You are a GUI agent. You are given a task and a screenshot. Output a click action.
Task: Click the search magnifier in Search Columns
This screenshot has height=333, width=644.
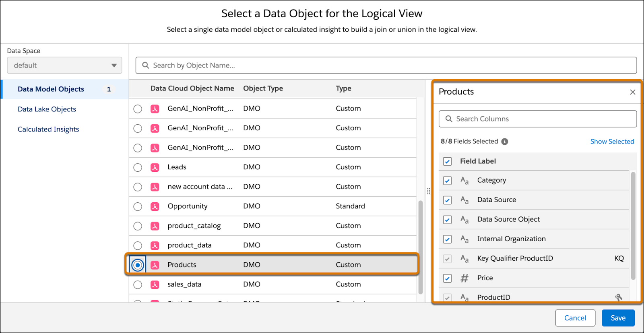[449, 119]
